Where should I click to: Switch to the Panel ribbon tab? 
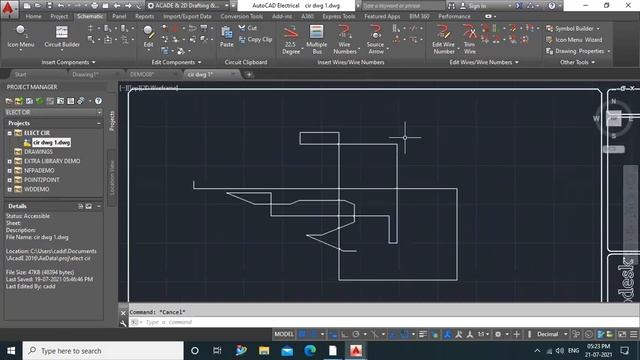click(x=119, y=16)
